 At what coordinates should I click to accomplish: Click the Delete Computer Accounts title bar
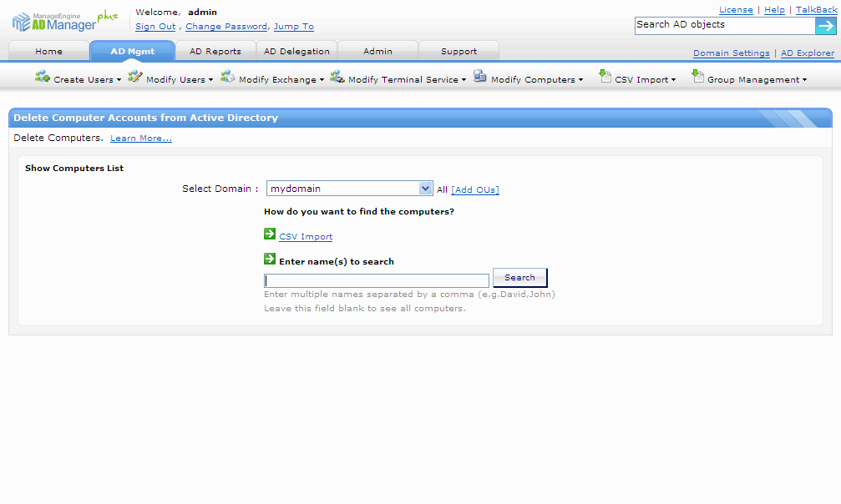(x=420, y=118)
